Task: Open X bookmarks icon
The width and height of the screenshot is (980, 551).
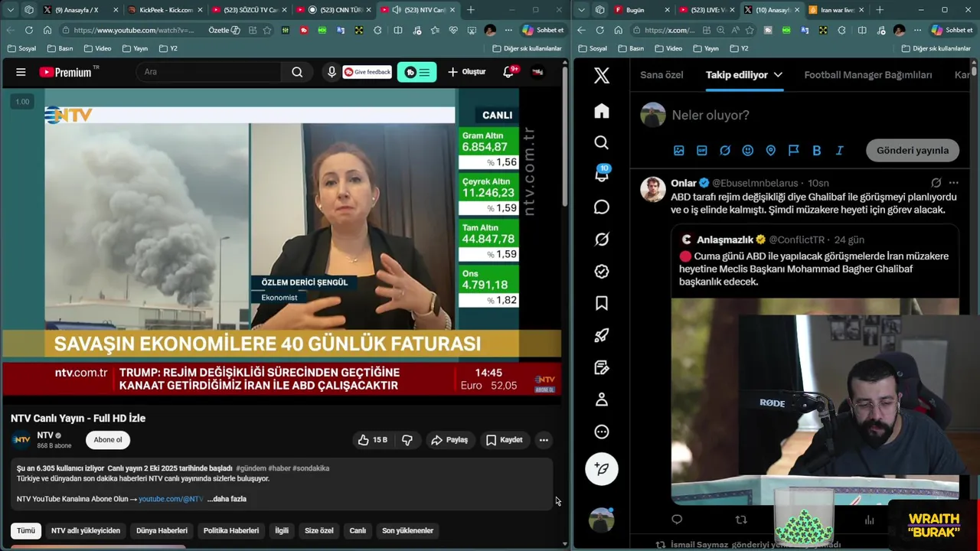Action: [x=602, y=304]
